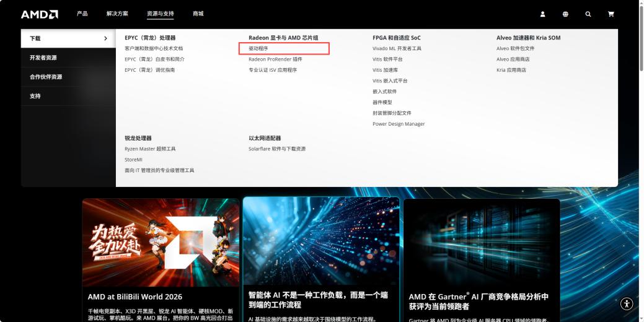Open the 智能体 AI card image
This screenshot has height=322, width=644.
coord(321,241)
